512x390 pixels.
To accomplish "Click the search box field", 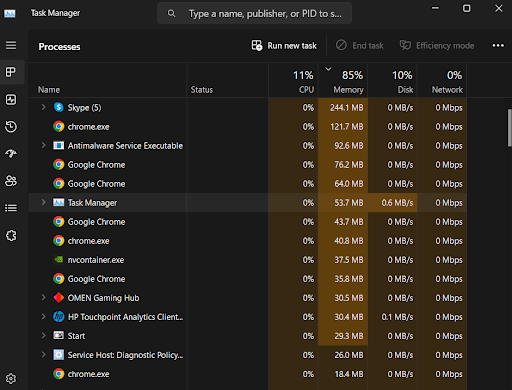I will (x=254, y=13).
